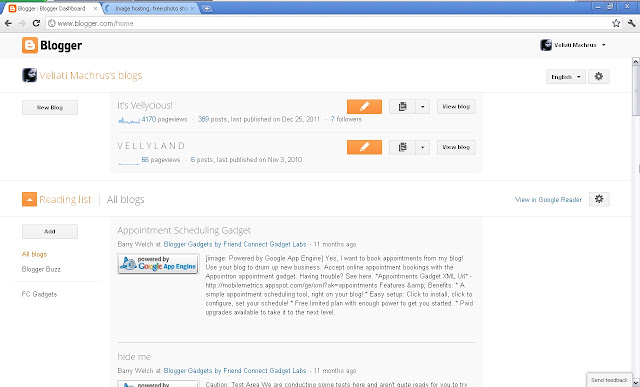This screenshot has height=387, width=640.
Task: Select All blogs in sidebar
Action: [x=34, y=254]
